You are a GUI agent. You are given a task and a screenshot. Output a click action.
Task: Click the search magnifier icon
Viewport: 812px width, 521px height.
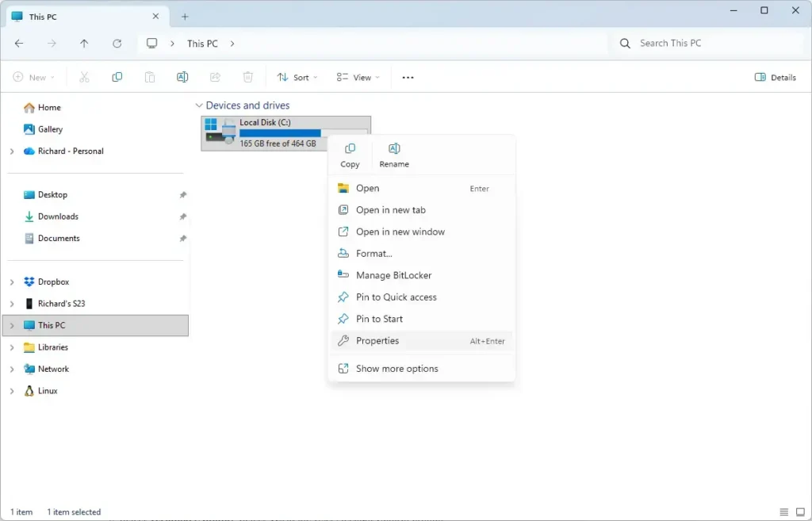625,44
